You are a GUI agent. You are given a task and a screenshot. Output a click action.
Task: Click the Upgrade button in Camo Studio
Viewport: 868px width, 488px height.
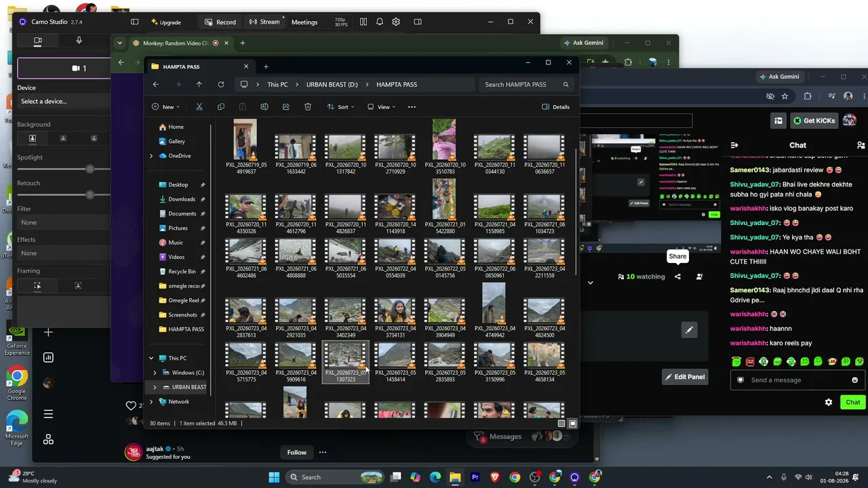click(165, 22)
